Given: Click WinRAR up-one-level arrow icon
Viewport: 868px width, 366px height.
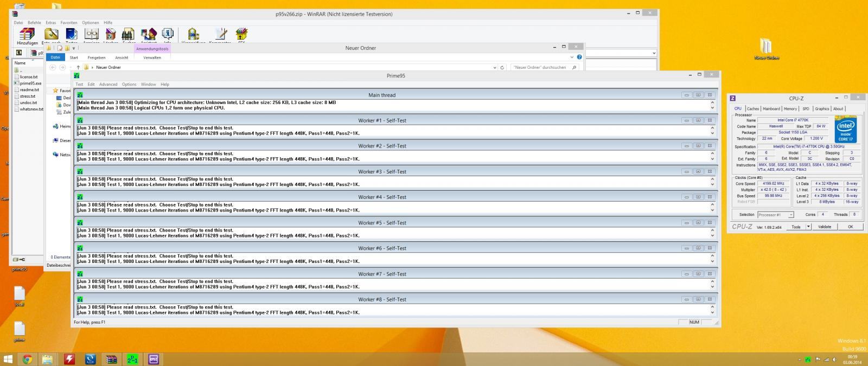Looking at the screenshot, I should click(19, 53).
